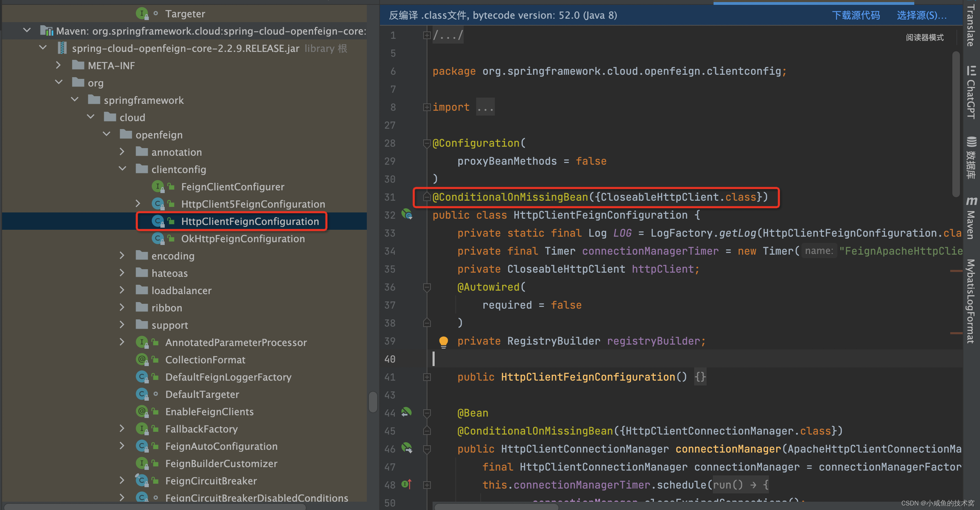Open the Translate tool window tab
This screenshot has width=980, height=510.
point(971,25)
